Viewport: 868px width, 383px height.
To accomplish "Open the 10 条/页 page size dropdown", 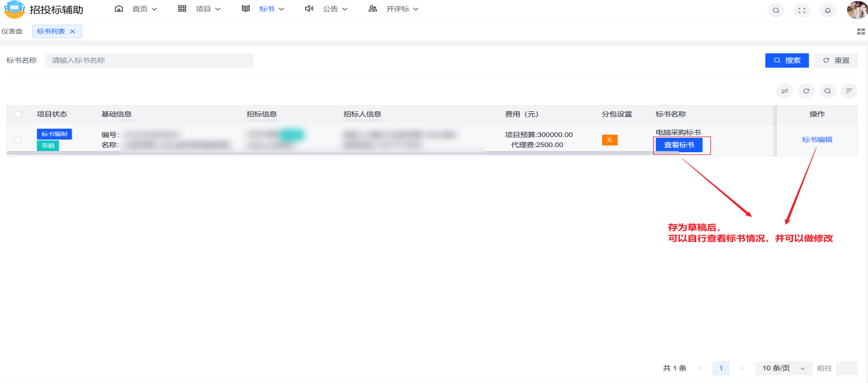I will point(784,368).
